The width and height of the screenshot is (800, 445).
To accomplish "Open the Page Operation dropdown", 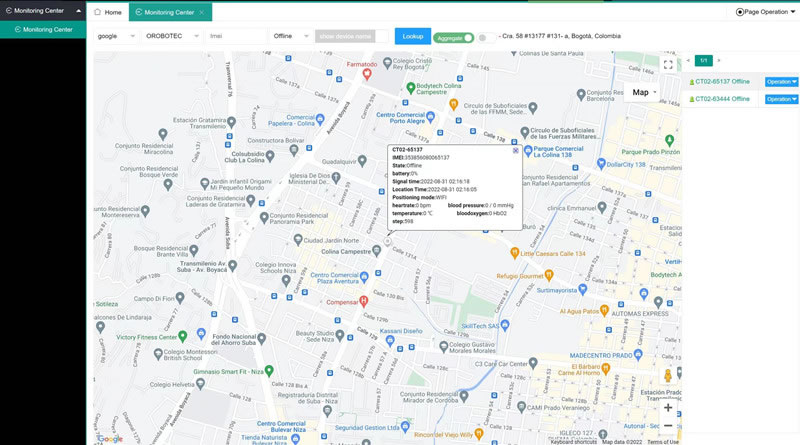I will 765,12.
